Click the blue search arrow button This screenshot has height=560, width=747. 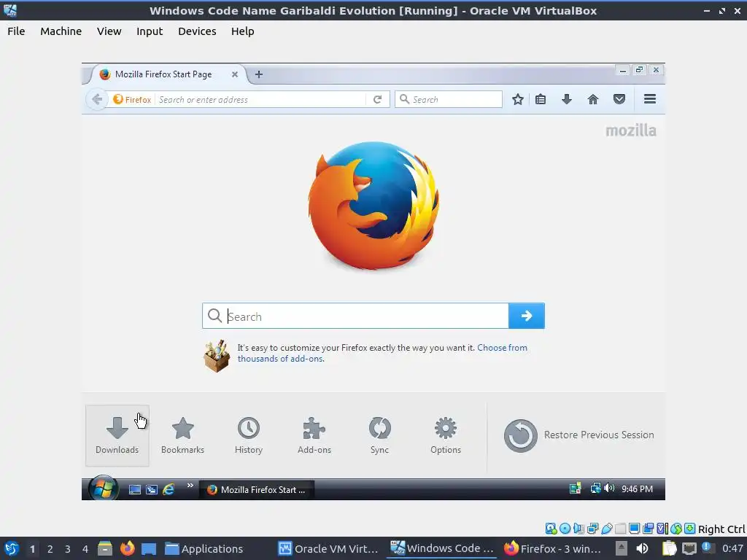click(x=527, y=316)
